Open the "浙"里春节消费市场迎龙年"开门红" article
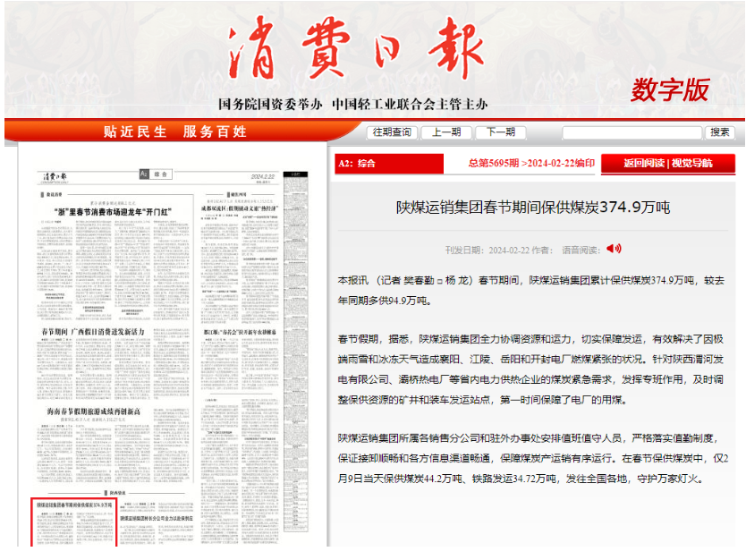This screenshot has width=746, height=560. tap(113, 212)
